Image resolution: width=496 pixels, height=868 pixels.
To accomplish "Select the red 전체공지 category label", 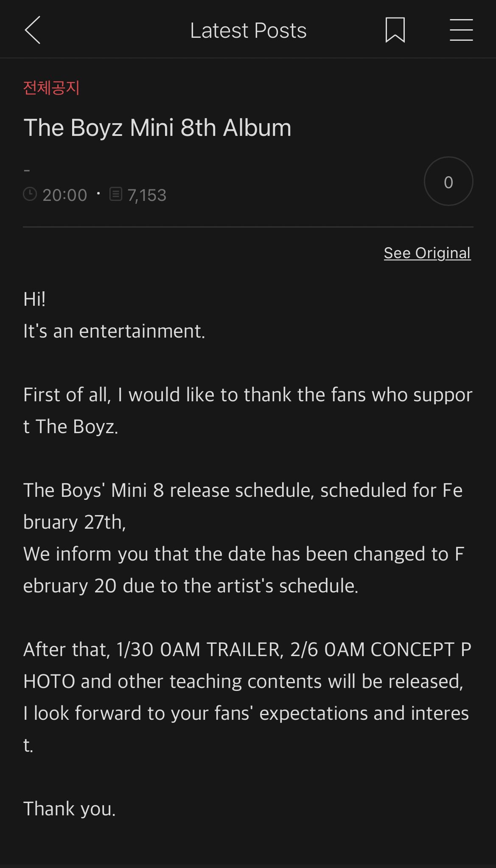I will point(51,88).
